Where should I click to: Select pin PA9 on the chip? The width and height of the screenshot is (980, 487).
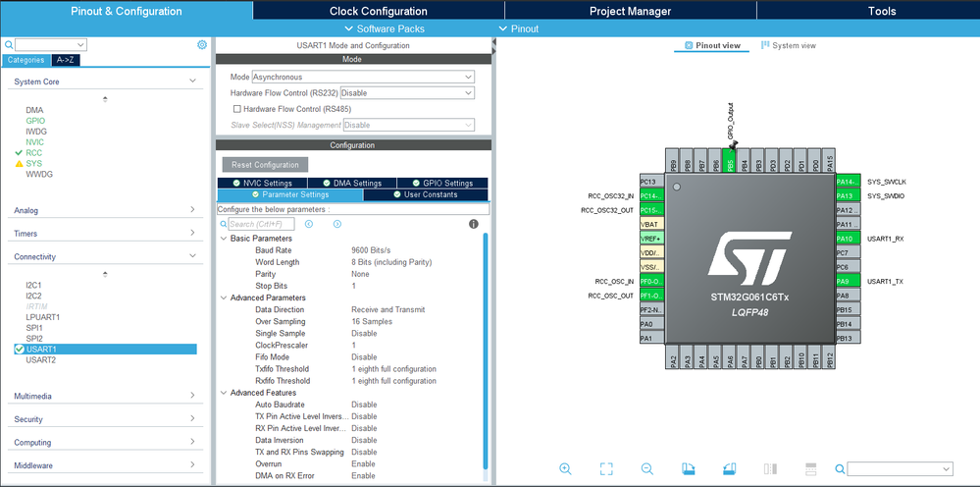click(x=849, y=282)
